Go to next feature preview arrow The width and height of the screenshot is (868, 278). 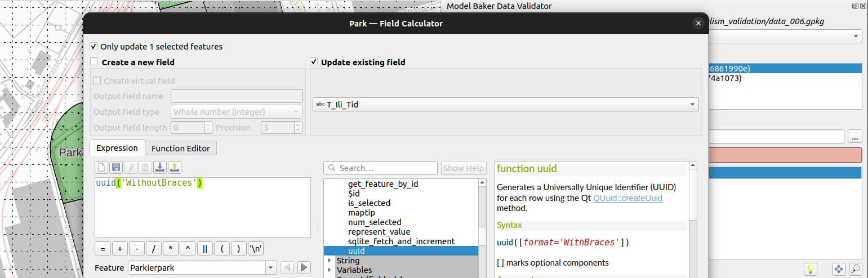coord(304,268)
